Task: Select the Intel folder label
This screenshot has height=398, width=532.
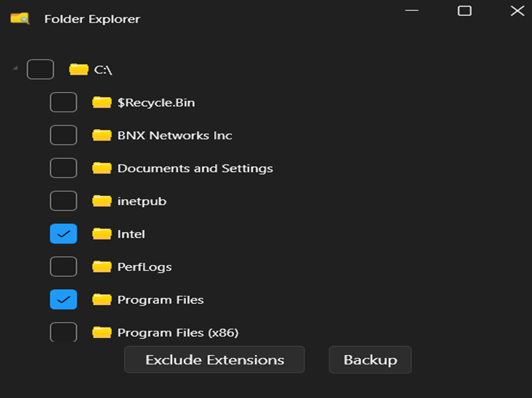Action: (131, 234)
